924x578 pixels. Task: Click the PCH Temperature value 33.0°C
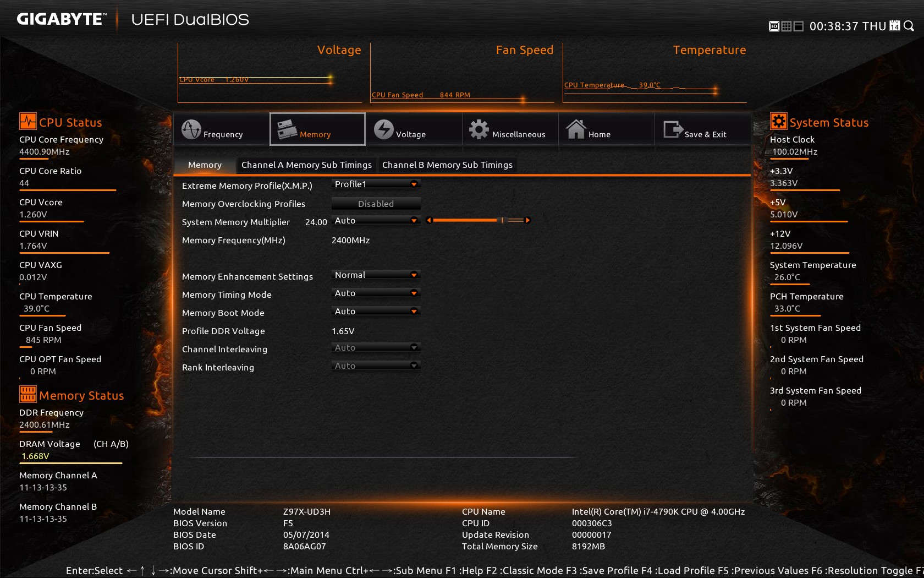point(788,309)
